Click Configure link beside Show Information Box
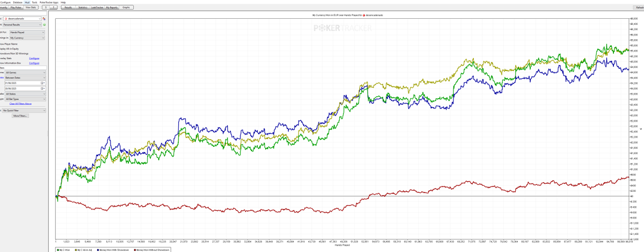This screenshot has height=252, width=644. 34,63
